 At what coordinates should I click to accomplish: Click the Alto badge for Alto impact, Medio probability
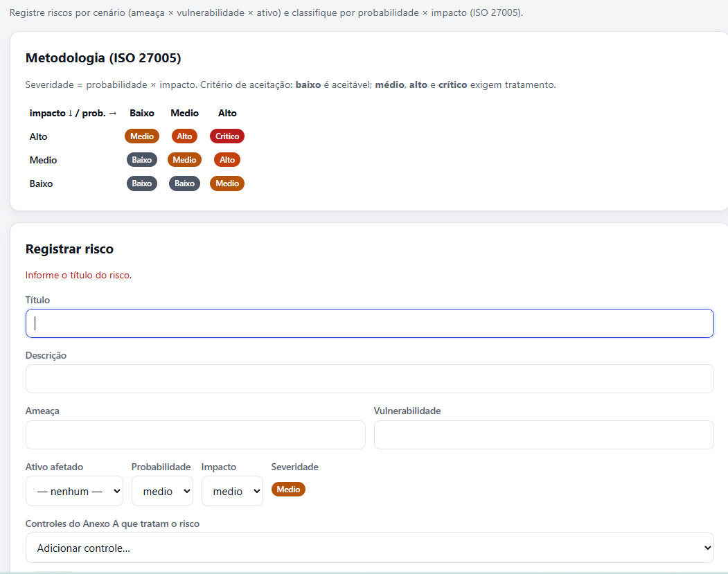click(x=184, y=136)
